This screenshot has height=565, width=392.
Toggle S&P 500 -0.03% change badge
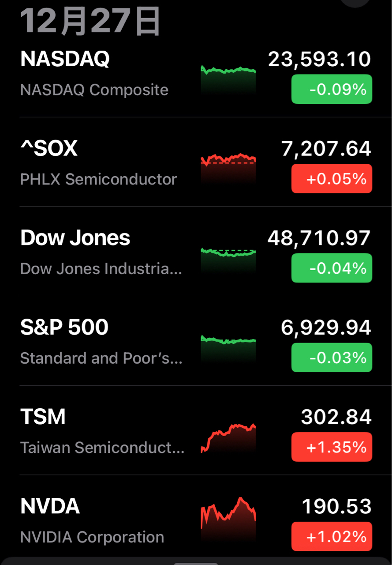click(332, 358)
